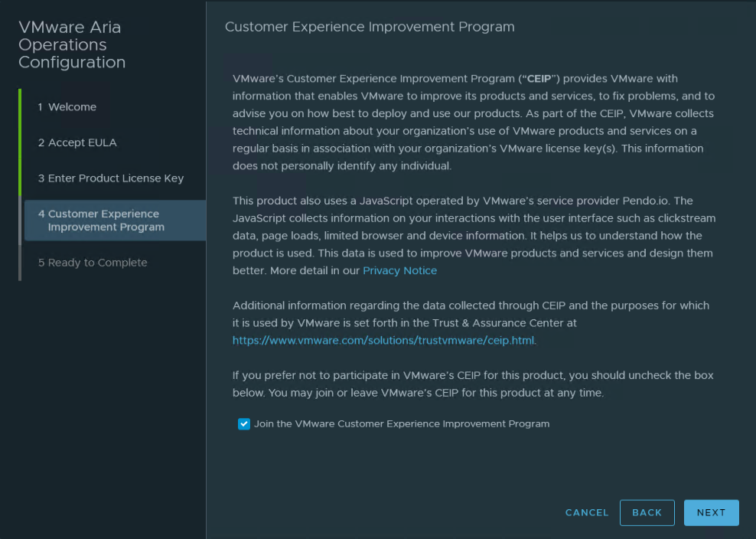Image resolution: width=756 pixels, height=539 pixels.
Task: Click the Join the VMware Customer Experience Improvement Program label
Action: 402,423
